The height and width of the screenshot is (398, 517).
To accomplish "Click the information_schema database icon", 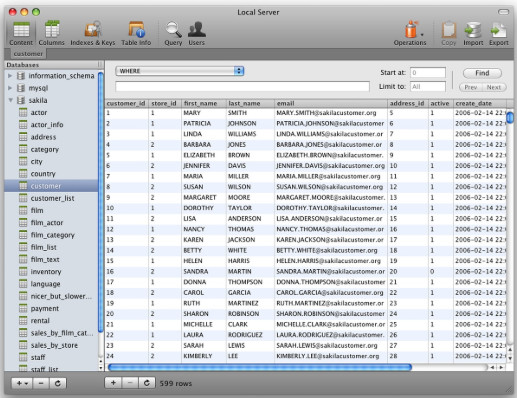I will pyautogui.click(x=21, y=76).
